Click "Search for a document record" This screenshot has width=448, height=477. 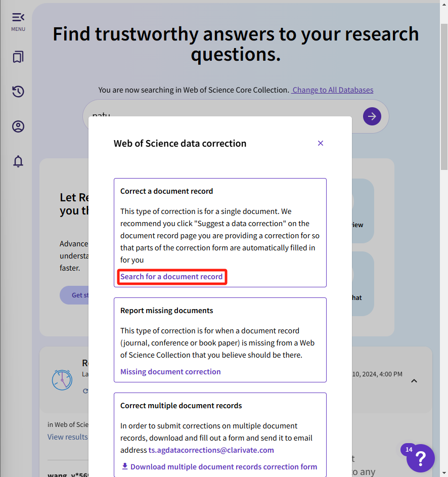(x=171, y=277)
